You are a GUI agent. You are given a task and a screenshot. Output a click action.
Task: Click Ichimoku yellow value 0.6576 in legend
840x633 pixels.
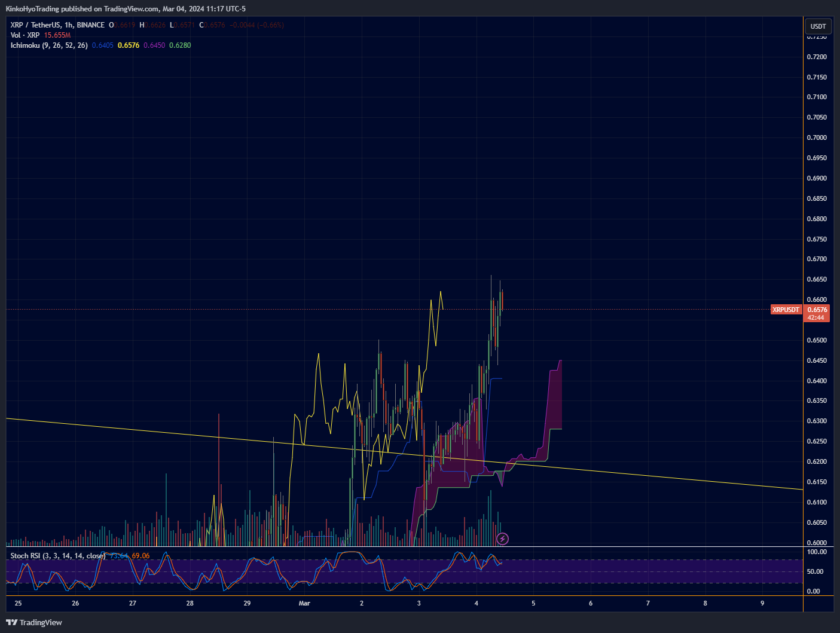coord(129,45)
